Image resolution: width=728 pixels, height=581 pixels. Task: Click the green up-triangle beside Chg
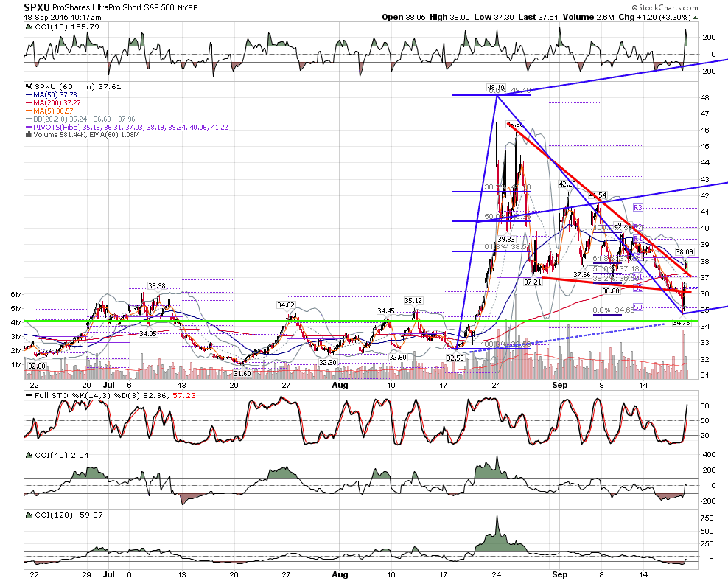coord(695,18)
